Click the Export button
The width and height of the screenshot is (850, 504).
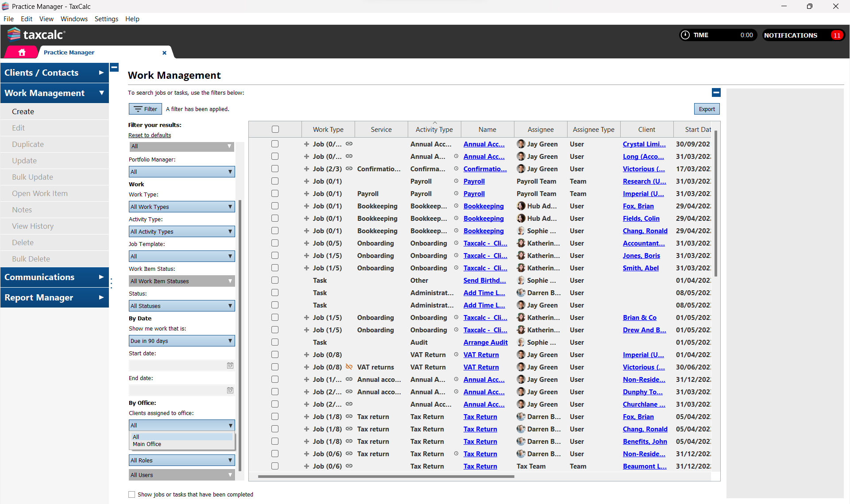(707, 109)
